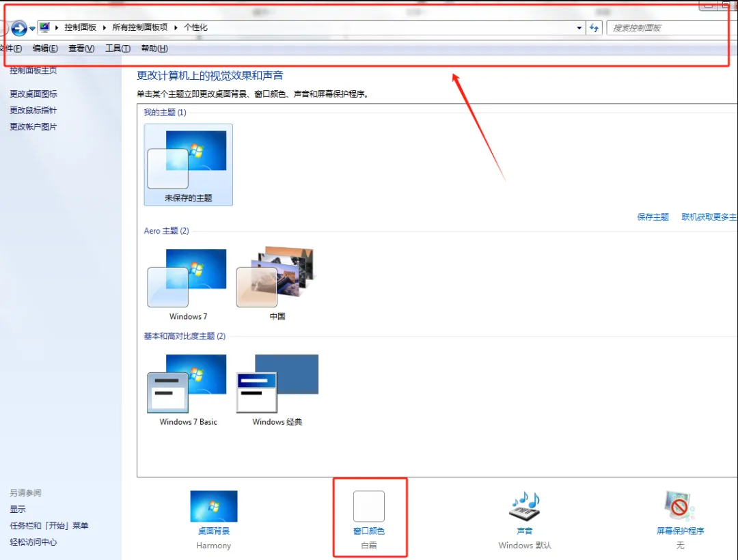Select the Windows 7 Aero theme
Image resolution: width=738 pixels, height=560 pixels.
(187, 279)
